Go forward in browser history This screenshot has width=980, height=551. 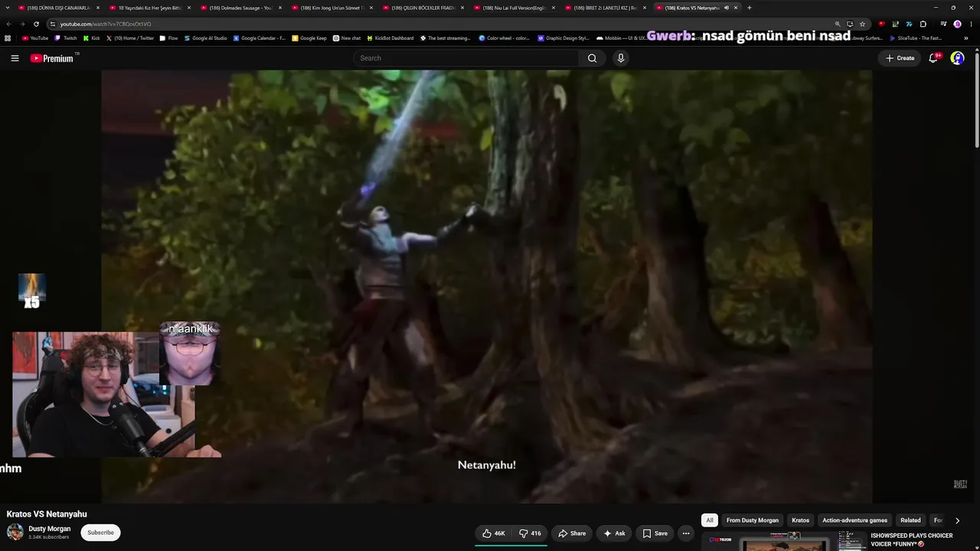click(x=22, y=24)
